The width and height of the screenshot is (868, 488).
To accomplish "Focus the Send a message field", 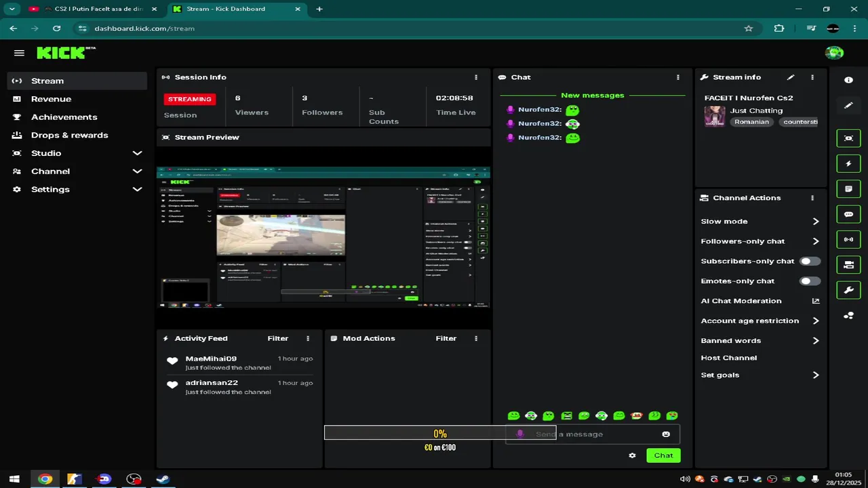I will point(593,434).
